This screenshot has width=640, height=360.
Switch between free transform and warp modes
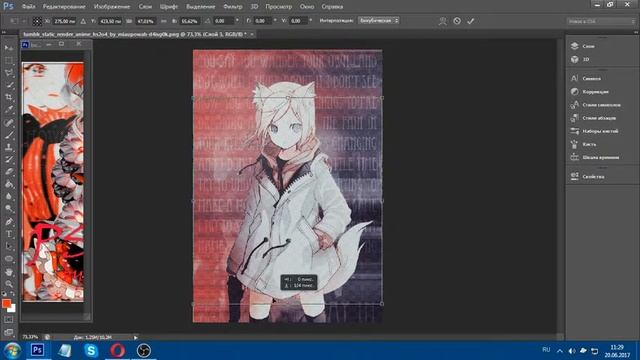coord(442,21)
